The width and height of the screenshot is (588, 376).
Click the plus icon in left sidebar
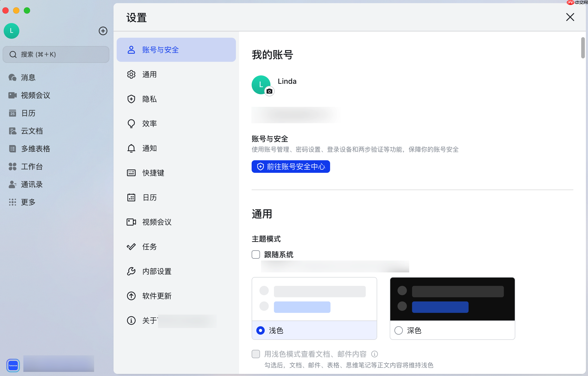click(x=103, y=31)
